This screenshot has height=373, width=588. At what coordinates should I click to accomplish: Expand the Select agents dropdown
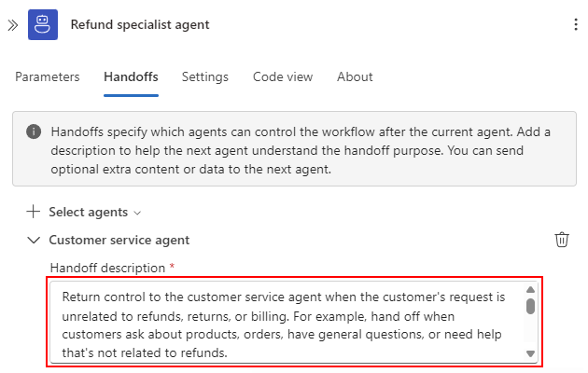pos(138,213)
